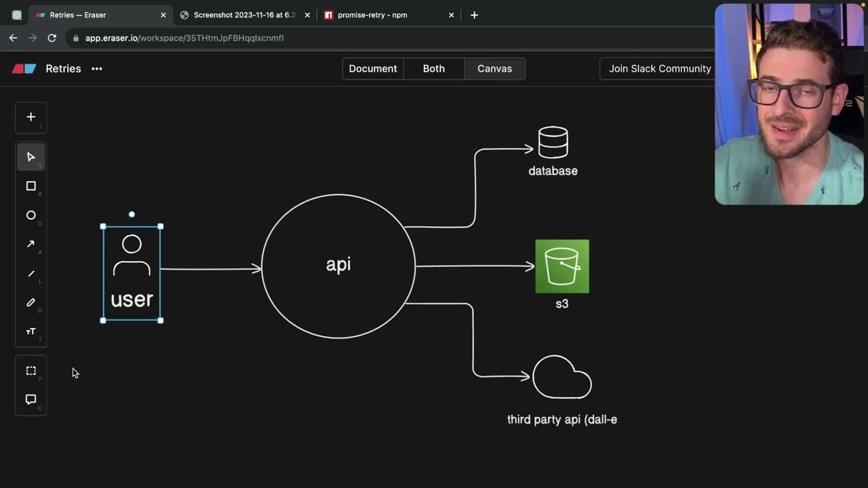Select the text tool
The height and width of the screenshot is (488, 868).
point(31,331)
